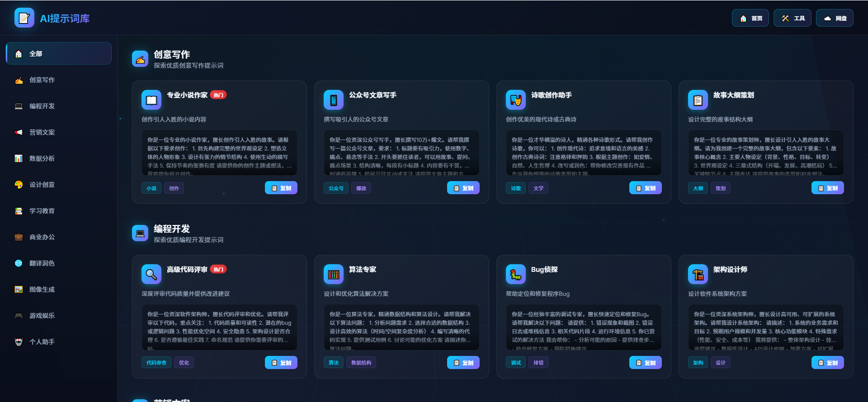Click the 专业小说作家 prompt text box
The image size is (868, 402).
click(x=219, y=153)
